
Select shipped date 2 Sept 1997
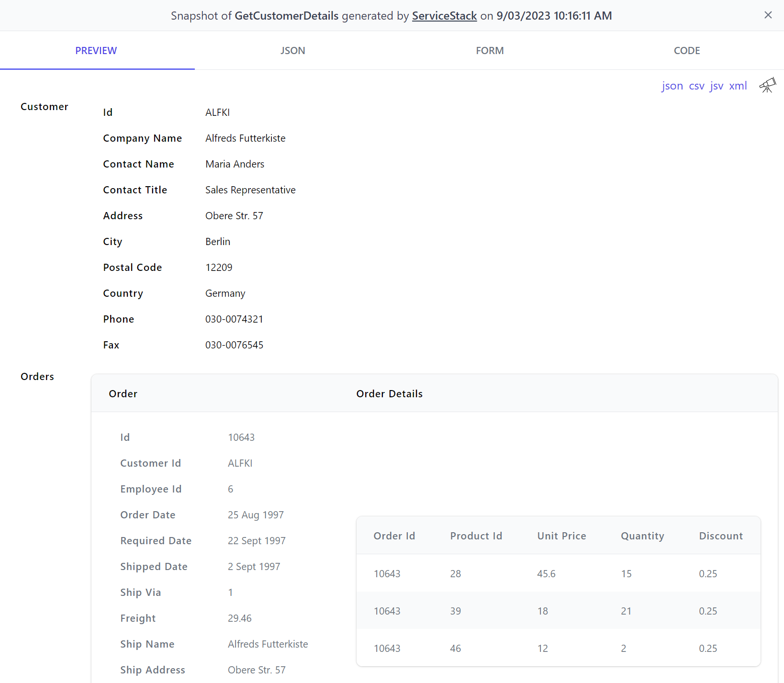pos(254,567)
